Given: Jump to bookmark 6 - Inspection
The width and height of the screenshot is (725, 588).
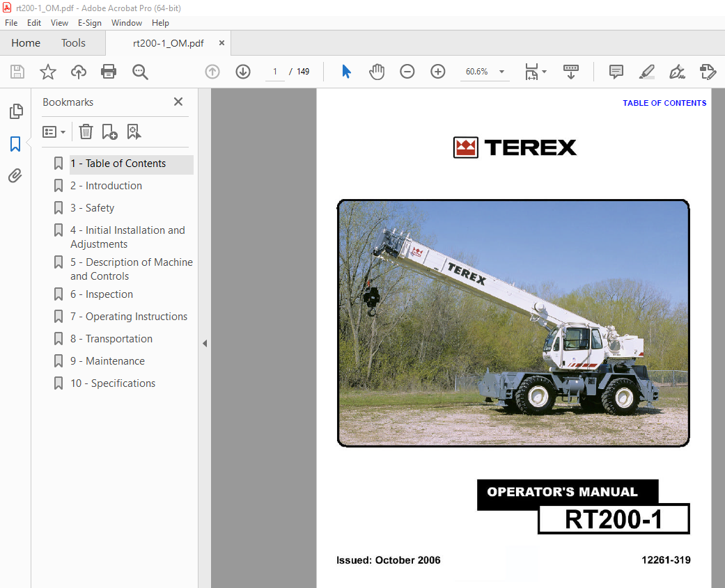Looking at the screenshot, I should click(x=101, y=294).
